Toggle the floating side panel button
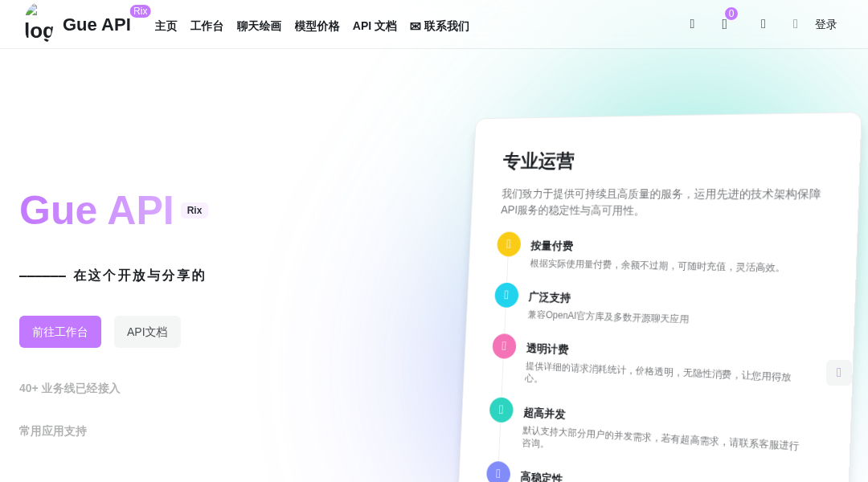The height and width of the screenshot is (482, 868). 839,373
